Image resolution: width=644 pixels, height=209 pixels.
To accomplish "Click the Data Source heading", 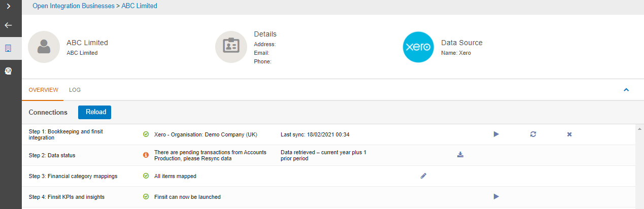I will [x=462, y=43].
